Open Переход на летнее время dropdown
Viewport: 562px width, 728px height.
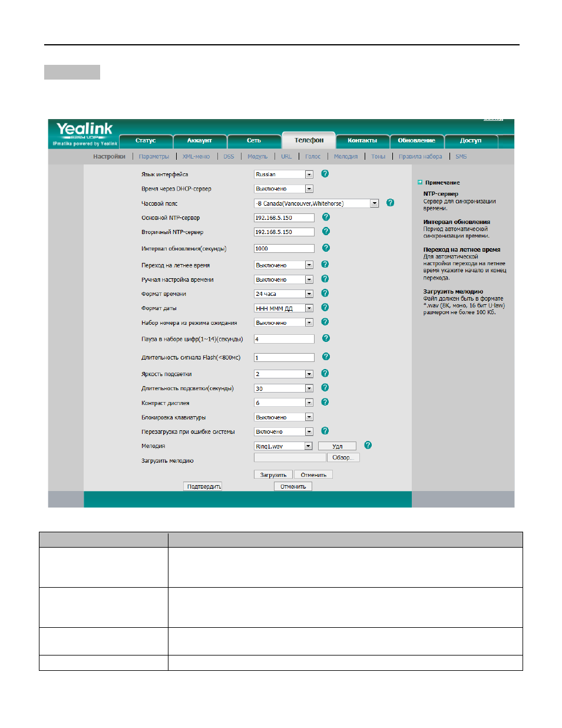pos(283,265)
